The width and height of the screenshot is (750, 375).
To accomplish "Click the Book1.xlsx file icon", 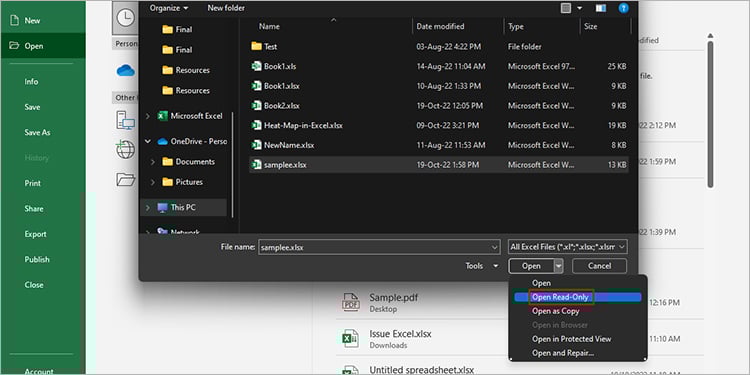I will (257, 86).
